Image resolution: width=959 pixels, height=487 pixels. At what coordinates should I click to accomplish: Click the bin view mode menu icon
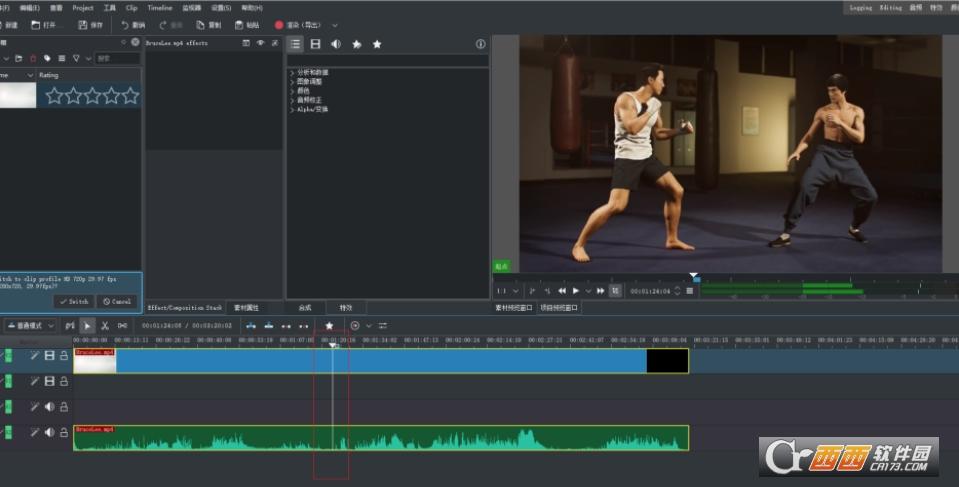pyautogui.click(x=62, y=58)
